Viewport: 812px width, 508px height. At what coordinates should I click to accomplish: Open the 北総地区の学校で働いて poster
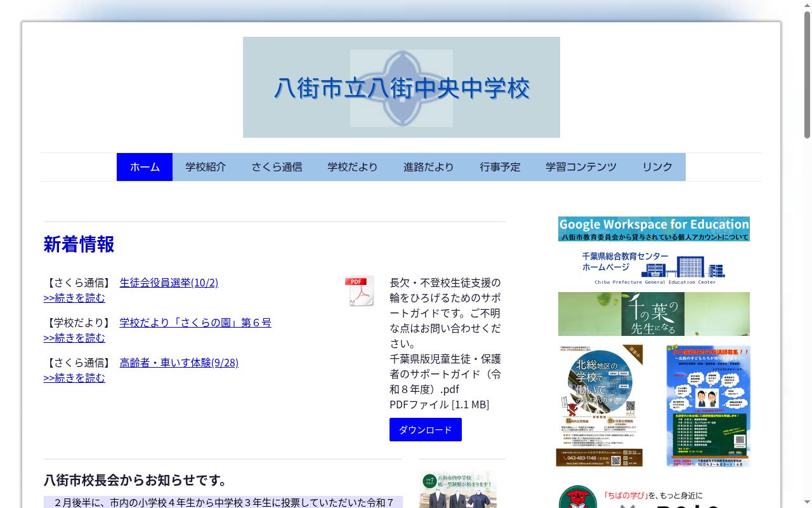tap(599, 406)
